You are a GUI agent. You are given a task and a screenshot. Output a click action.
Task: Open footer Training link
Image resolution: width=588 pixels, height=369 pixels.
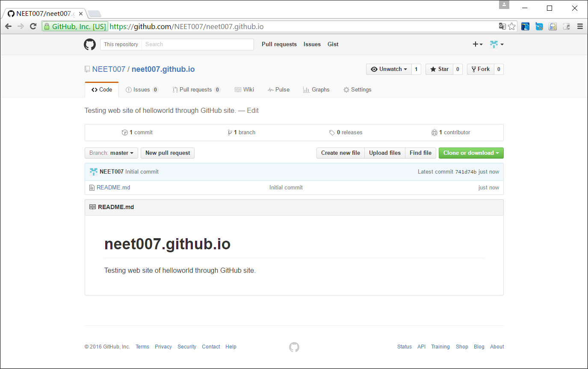click(x=440, y=347)
